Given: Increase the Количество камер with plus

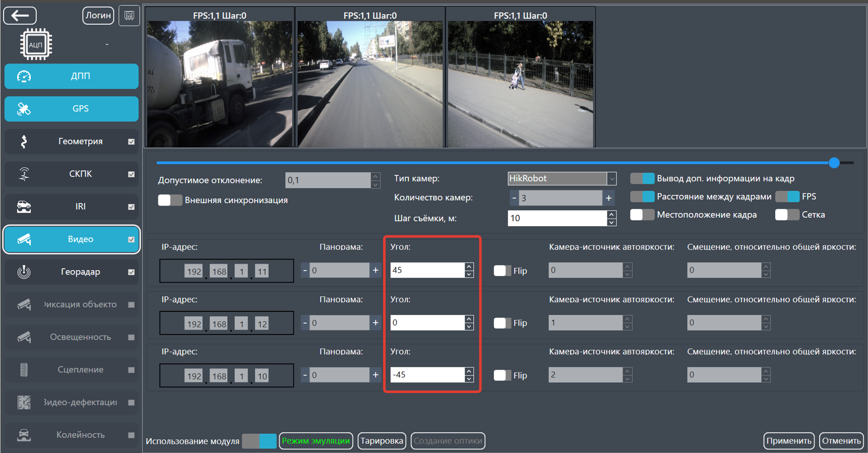Looking at the screenshot, I should click(x=609, y=198).
